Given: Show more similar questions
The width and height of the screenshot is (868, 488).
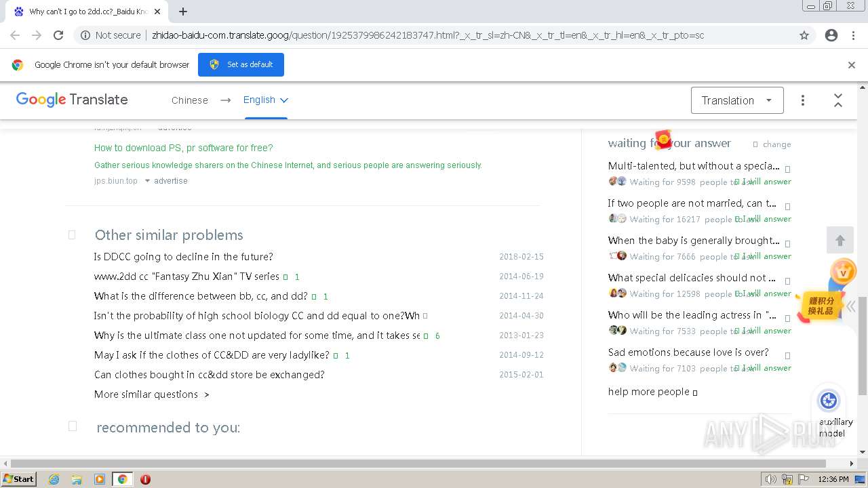Looking at the screenshot, I should [x=152, y=394].
